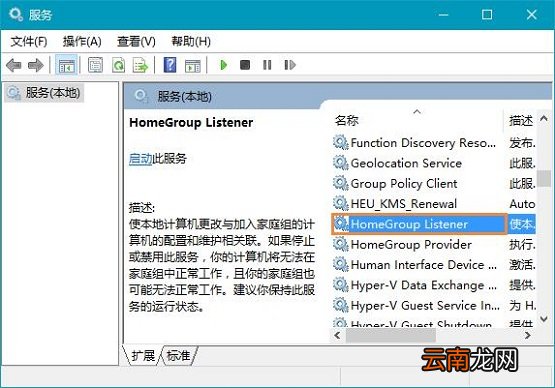555x388 pixels.
Task: Click gear icon beside HomeGroup Provider
Action: click(341, 244)
